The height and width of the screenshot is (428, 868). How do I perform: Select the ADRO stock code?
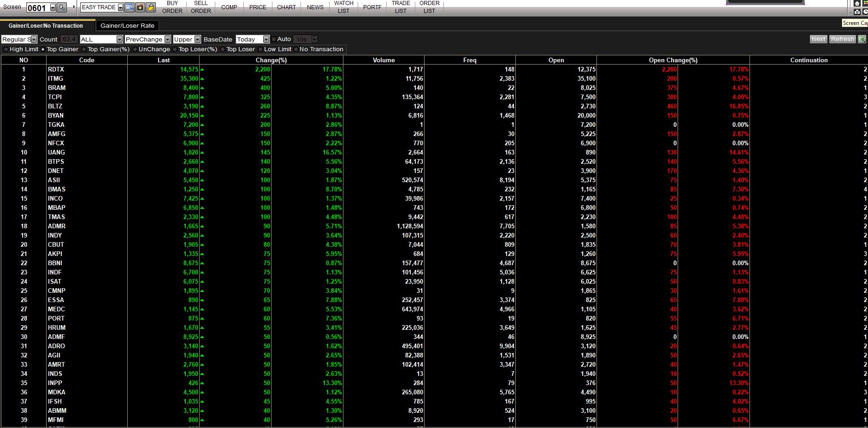tap(56, 346)
